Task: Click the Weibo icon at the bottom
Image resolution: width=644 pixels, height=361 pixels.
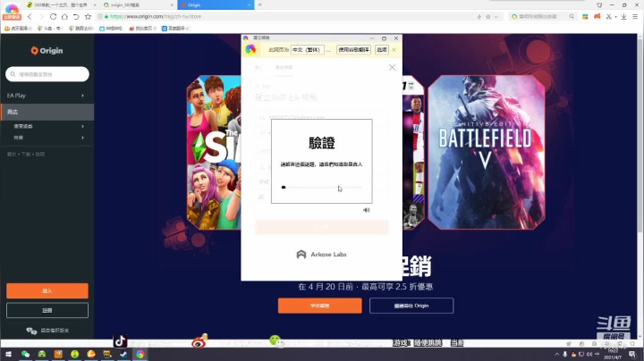Action: (x=199, y=341)
